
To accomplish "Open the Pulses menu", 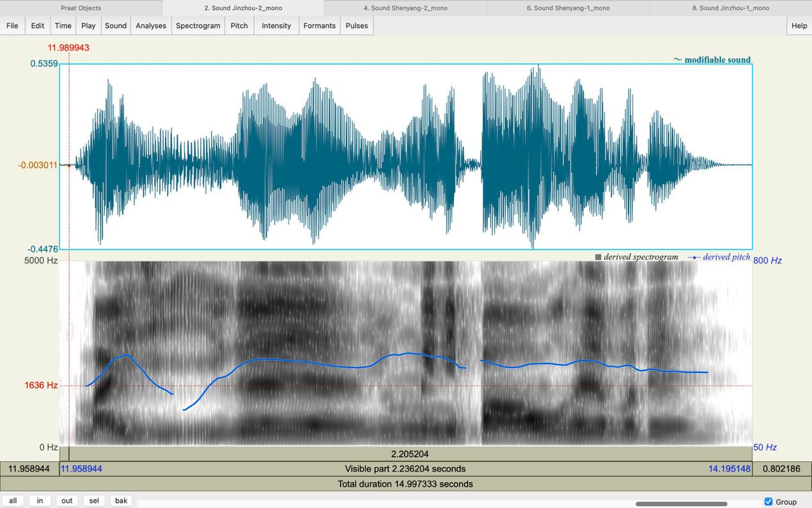I will 357,26.
